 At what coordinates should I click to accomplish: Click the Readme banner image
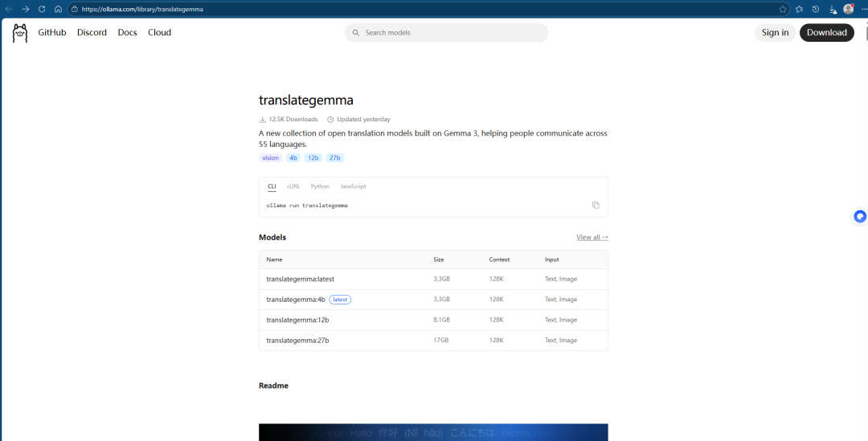pyautogui.click(x=433, y=432)
